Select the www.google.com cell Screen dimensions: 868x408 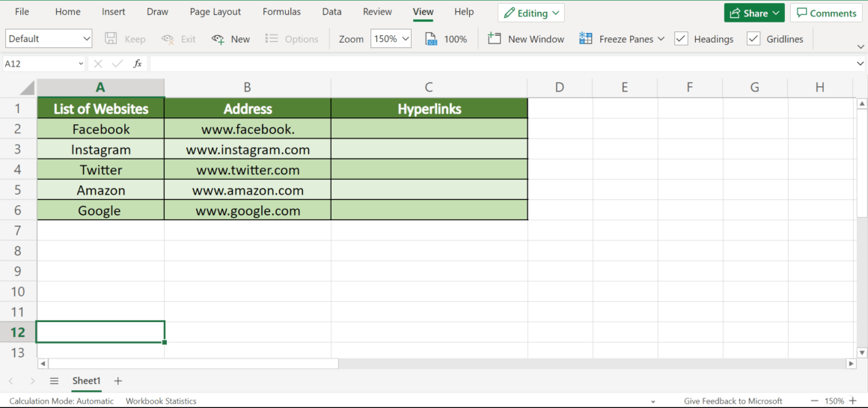click(x=248, y=210)
